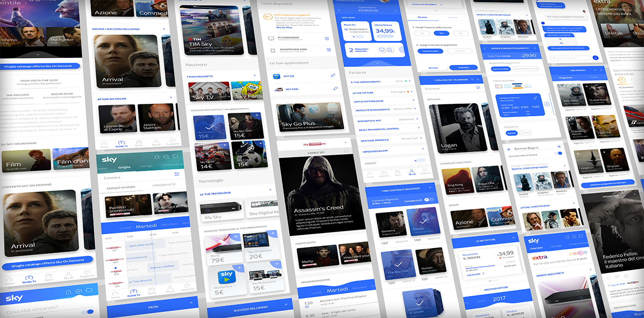Open Le tue fatture row

[382, 92]
